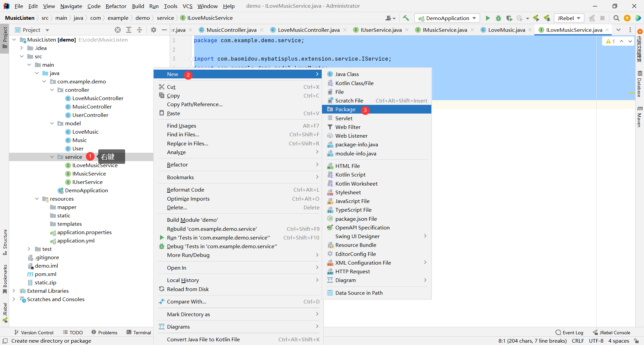Select pom.xml in the project tree
The image size is (644, 345).
click(42, 274)
